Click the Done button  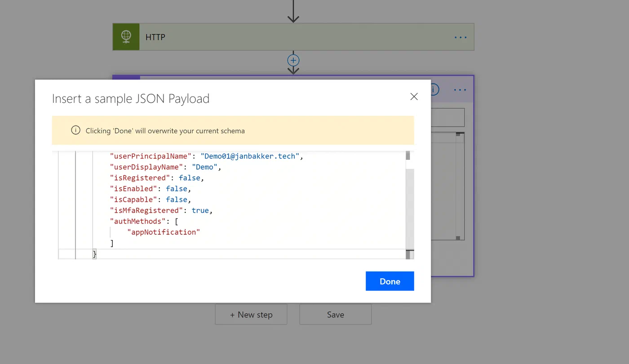(x=390, y=281)
